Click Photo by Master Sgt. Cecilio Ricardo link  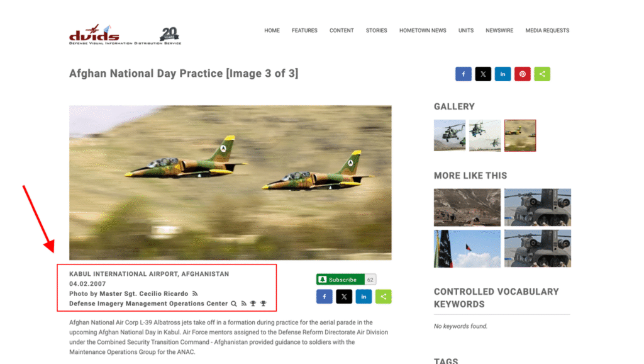click(128, 293)
